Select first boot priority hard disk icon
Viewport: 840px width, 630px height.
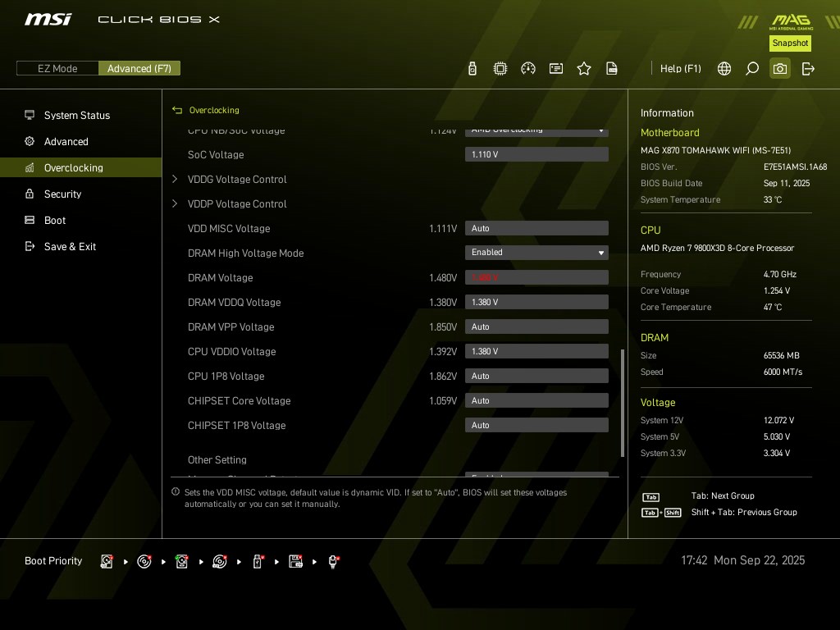[x=107, y=561]
